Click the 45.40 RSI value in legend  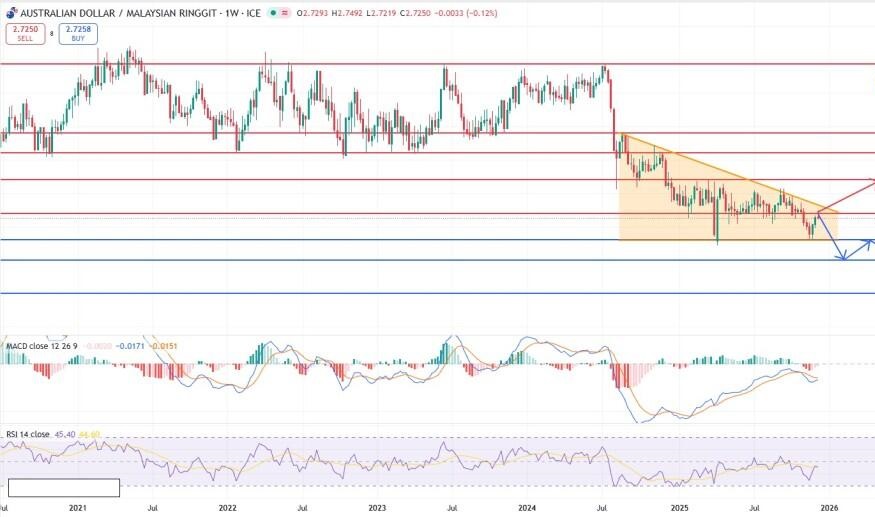pos(64,434)
